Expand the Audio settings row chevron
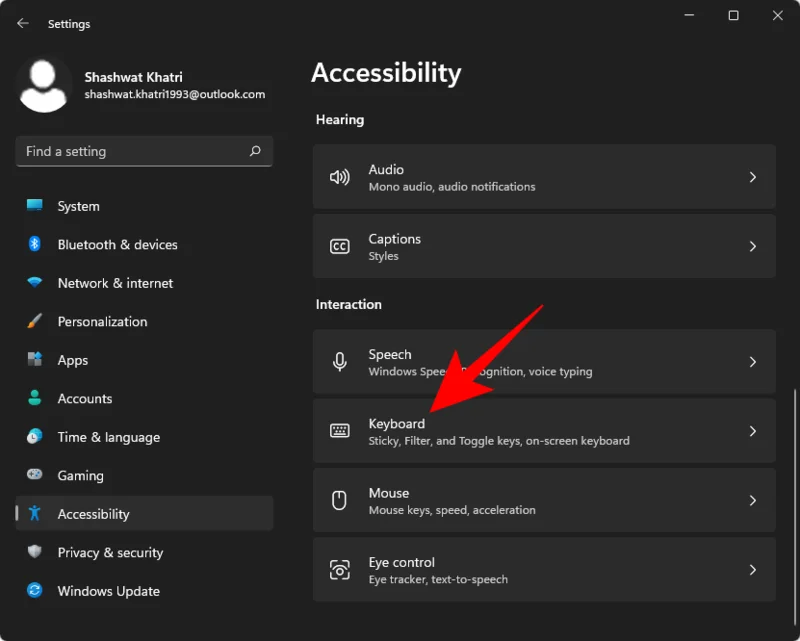This screenshot has width=800, height=641. [x=753, y=177]
